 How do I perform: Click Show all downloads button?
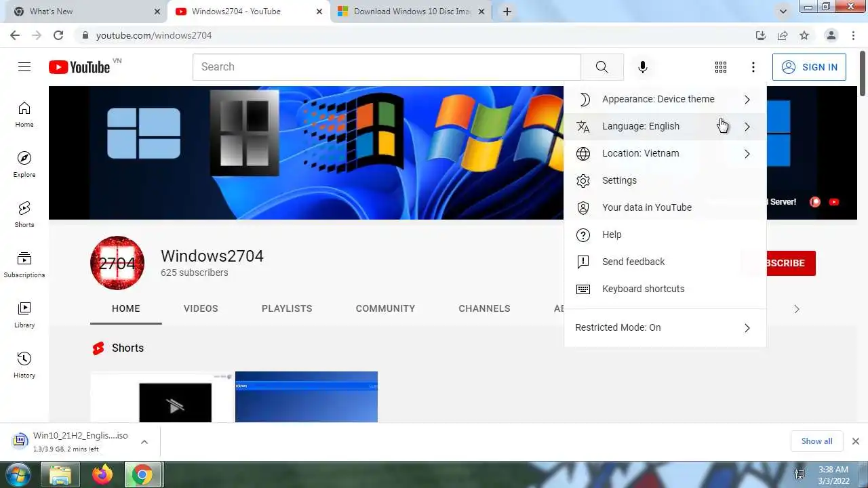point(816,441)
